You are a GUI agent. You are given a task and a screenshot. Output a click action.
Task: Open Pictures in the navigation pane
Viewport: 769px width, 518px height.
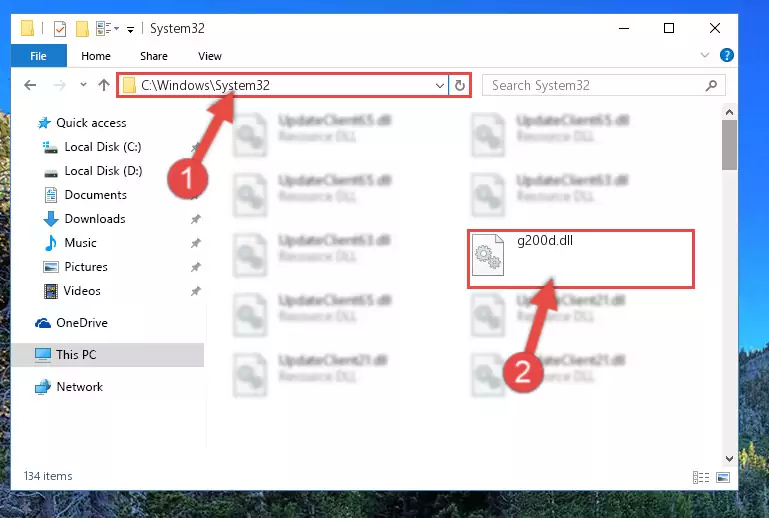[86, 267]
